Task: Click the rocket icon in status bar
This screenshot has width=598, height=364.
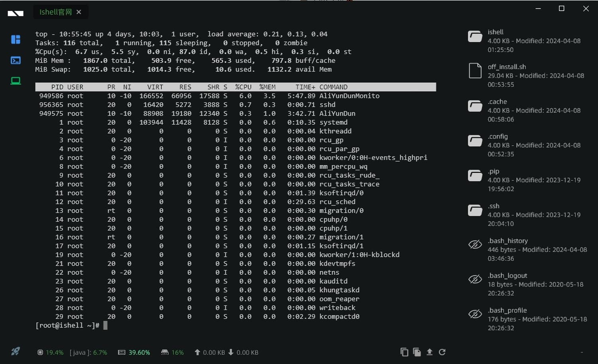Action: (x=16, y=351)
